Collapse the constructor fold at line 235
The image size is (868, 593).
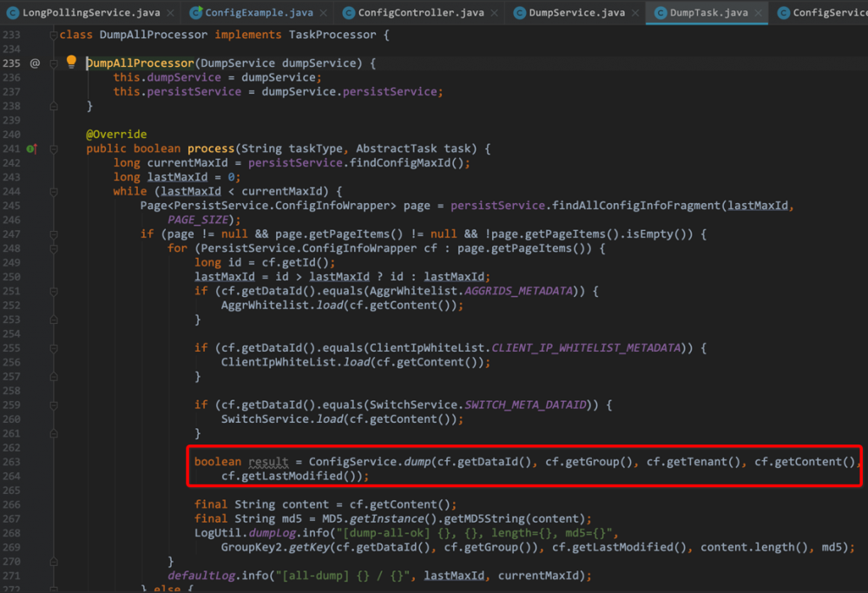54,63
